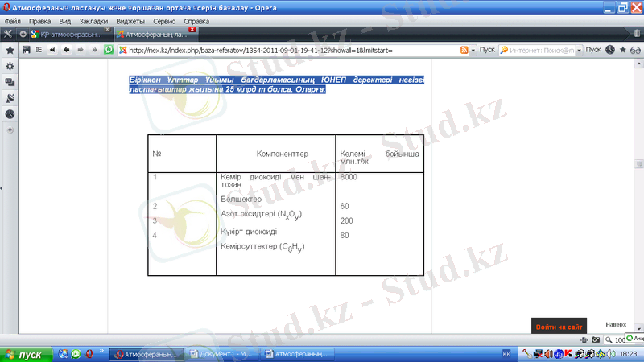Open the Word Атмосфераның taskbar button
The image size is (644, 362).
(299, 354)
